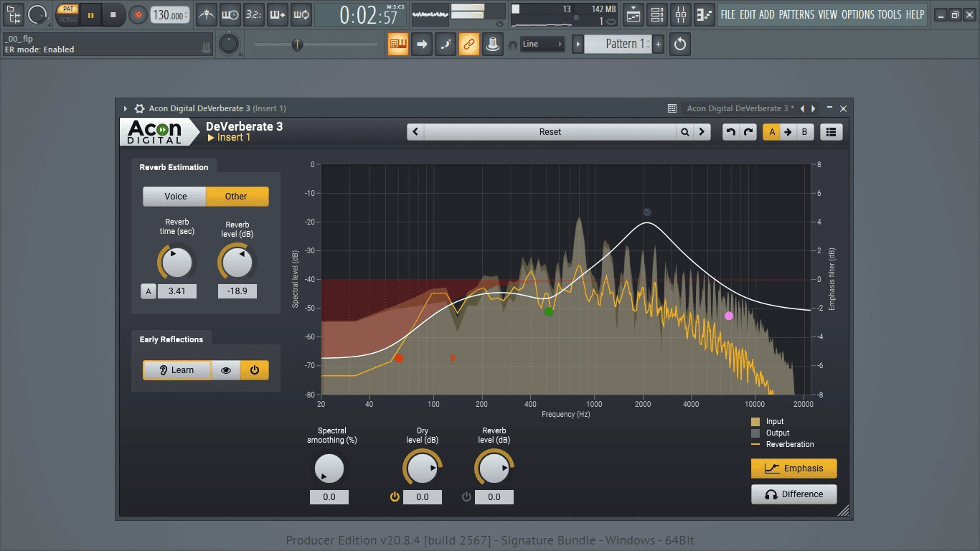The width and height of the screenshot is (980, 551).
Task: Toggle early reflections power button
Action: [x=255, y=370]
